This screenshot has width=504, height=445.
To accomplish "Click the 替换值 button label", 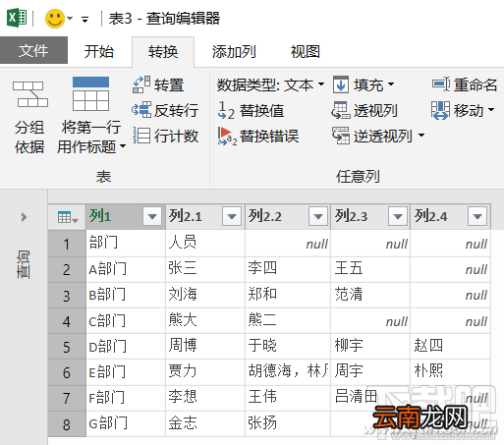I will [x=261, y=110].
